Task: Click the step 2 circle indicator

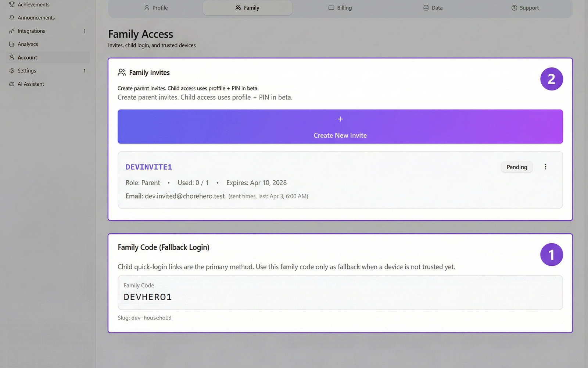Action: (551, 78)
